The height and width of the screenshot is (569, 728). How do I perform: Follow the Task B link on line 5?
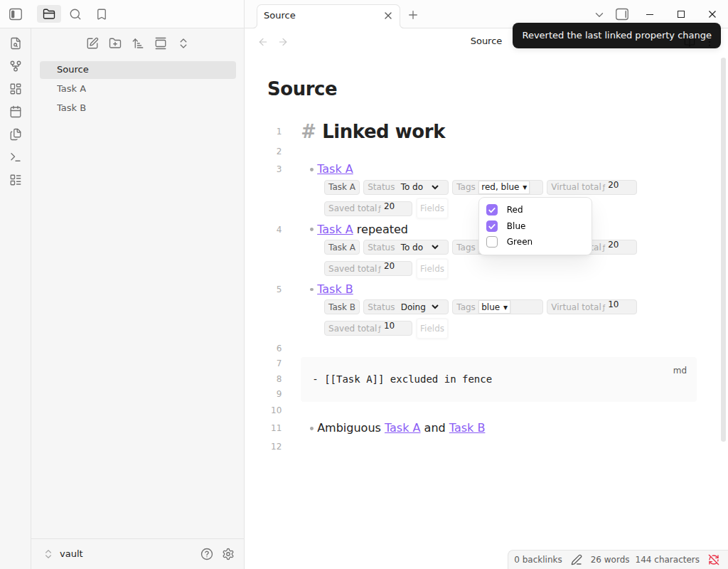coord(335,289)
